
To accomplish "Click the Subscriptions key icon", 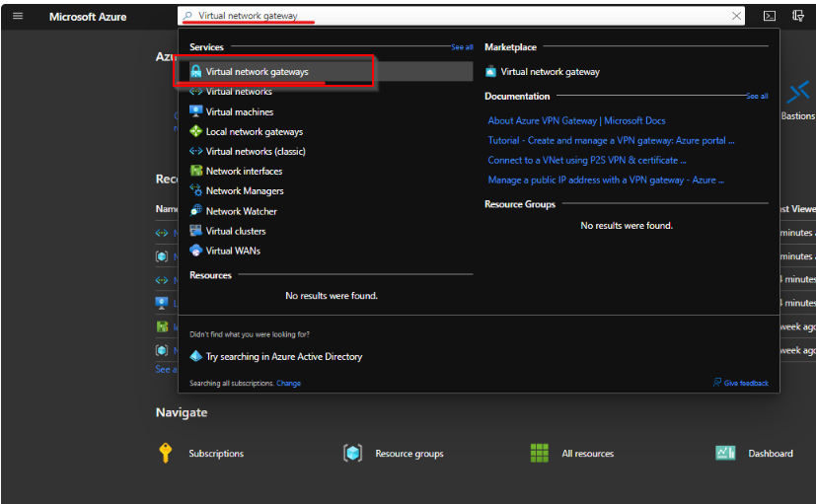I will click(165, 453).
